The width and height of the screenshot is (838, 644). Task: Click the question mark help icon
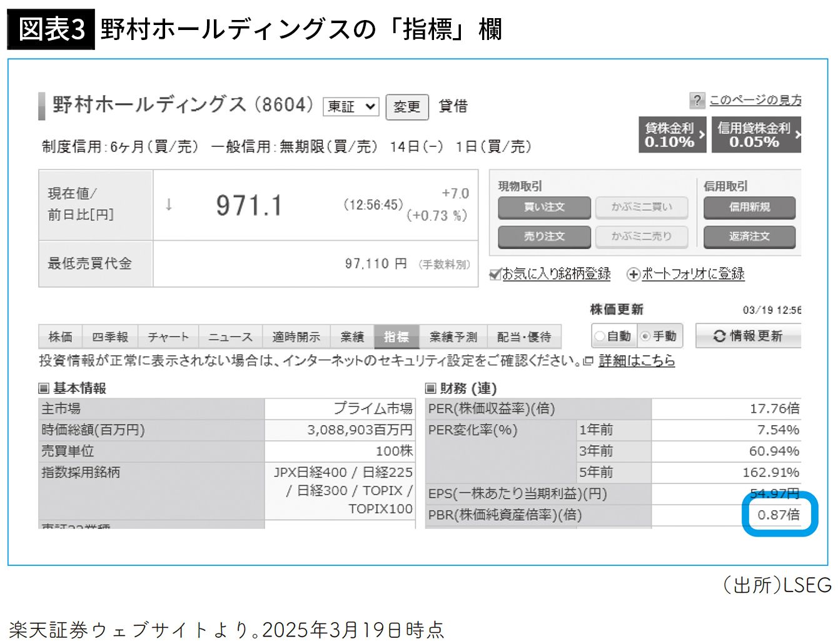click(697, 100)
